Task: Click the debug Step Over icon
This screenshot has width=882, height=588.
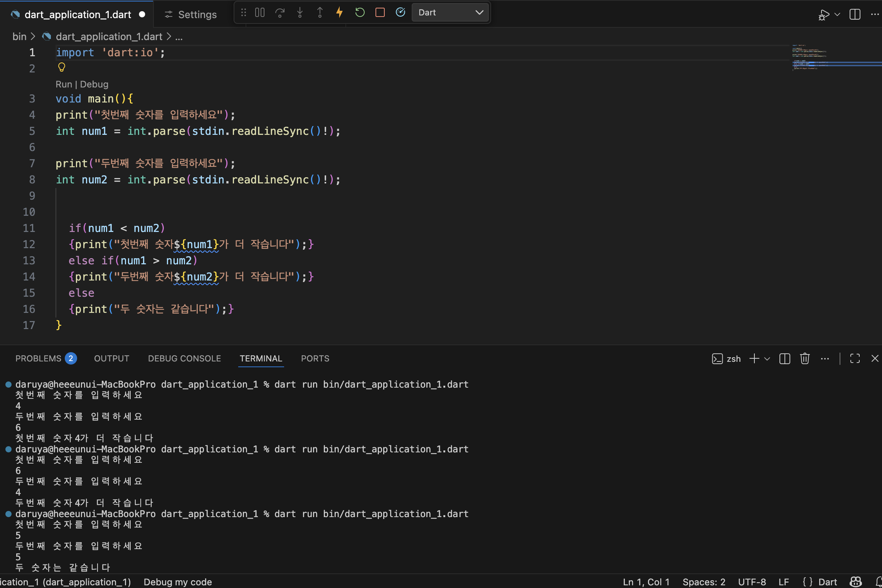Action: click(x=280, y=13)
